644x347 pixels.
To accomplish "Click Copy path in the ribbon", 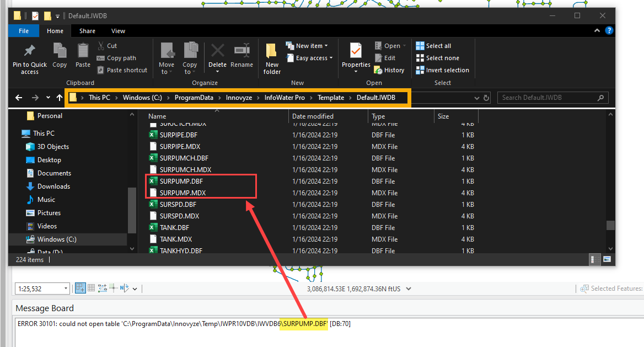I will tap(116, 58).
